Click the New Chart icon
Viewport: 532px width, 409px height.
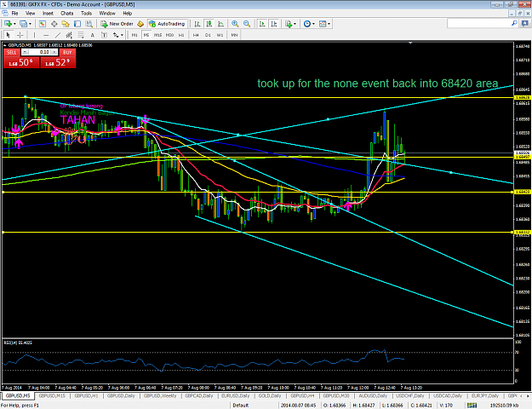pyautogui.click(x=7, y=24)
